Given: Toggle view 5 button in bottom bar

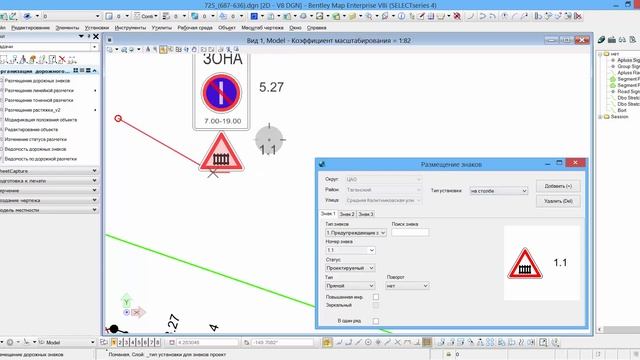Looking at the screenshot, I should [139, 342].
